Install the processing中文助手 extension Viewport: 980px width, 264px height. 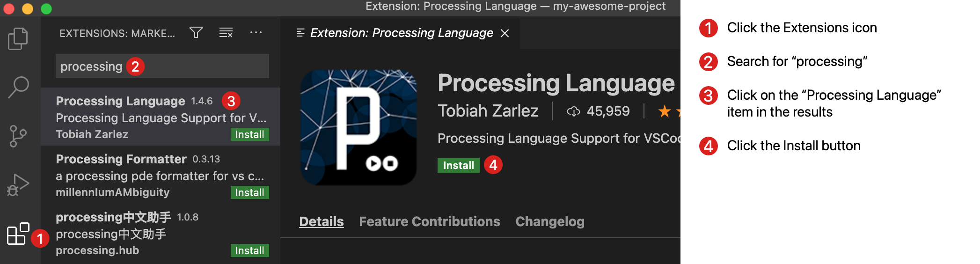[x=249, y=251]
